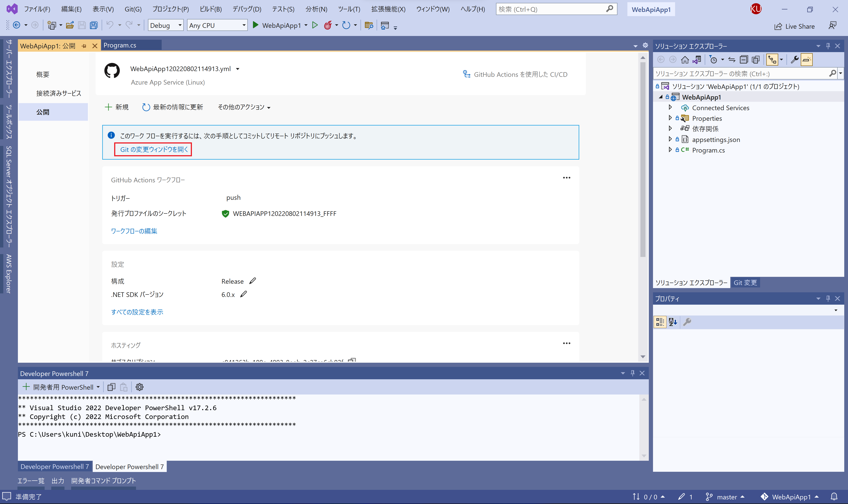This screenshot has height=504, width=848.
Task: Click the Home icon in Solution Explorer
Action: click(x=685, y=60)
